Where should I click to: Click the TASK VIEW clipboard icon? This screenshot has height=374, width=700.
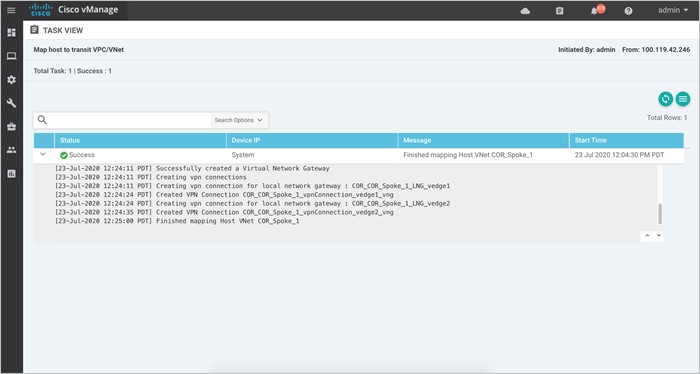coord(34,30)
